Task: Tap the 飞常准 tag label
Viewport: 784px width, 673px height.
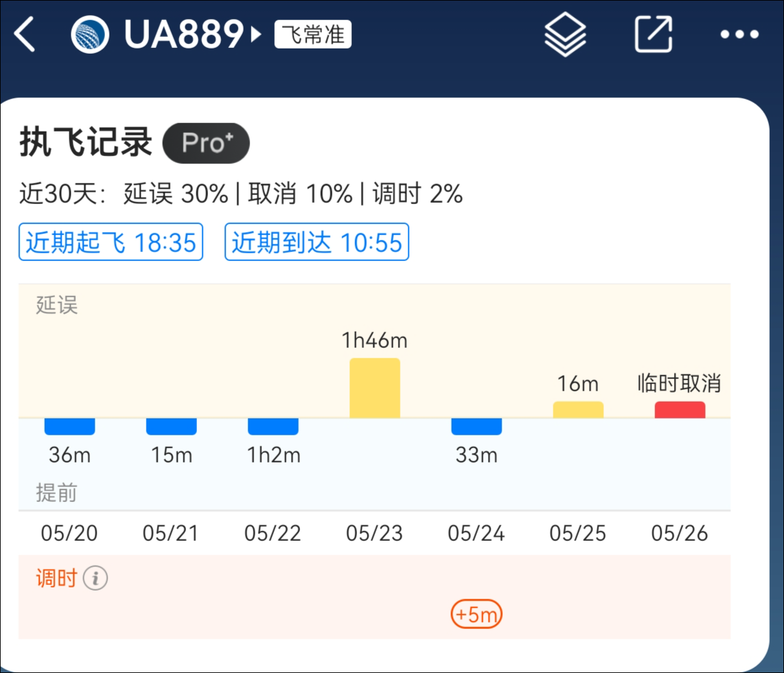Action: point(313,34)
